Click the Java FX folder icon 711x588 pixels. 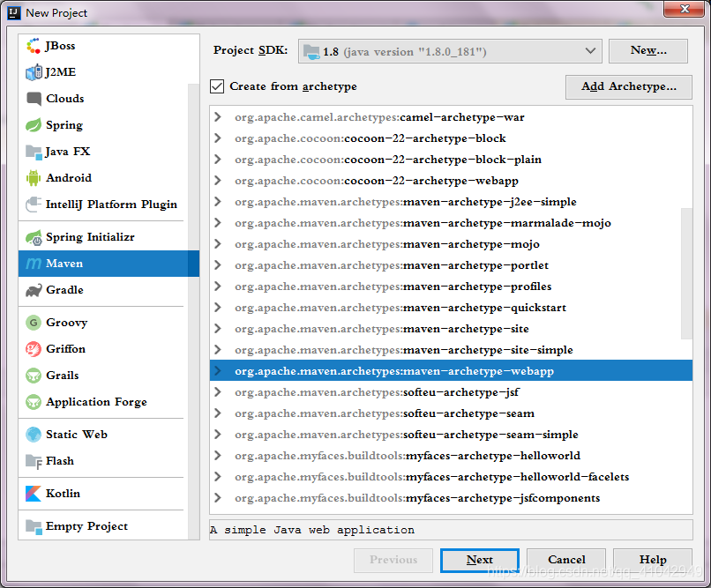pyautogui.click(x=34, y=152)
